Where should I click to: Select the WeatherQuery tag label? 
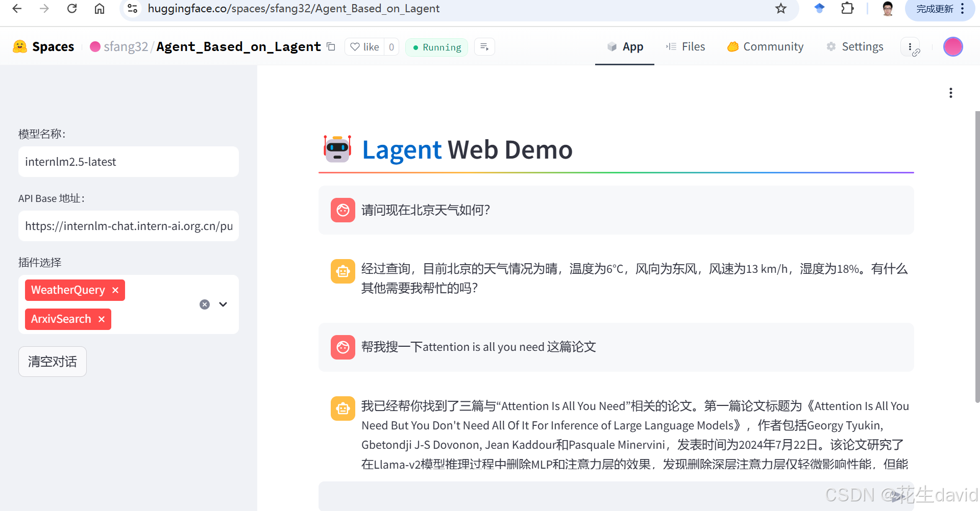click(68, 290)
